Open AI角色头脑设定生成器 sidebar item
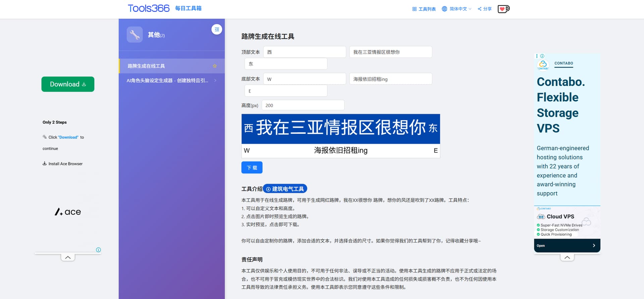 click(167, 81)
